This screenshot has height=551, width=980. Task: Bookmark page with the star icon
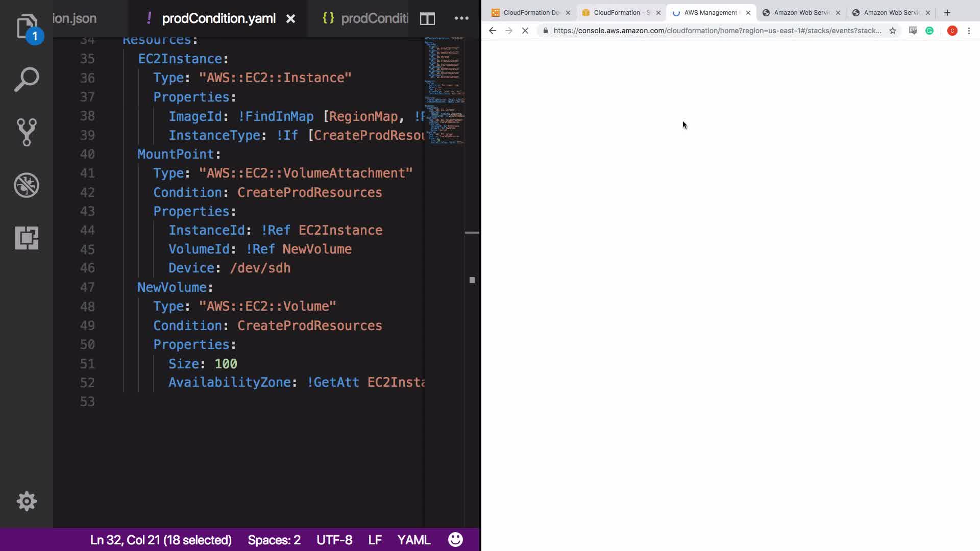click(x=892, y=31)
